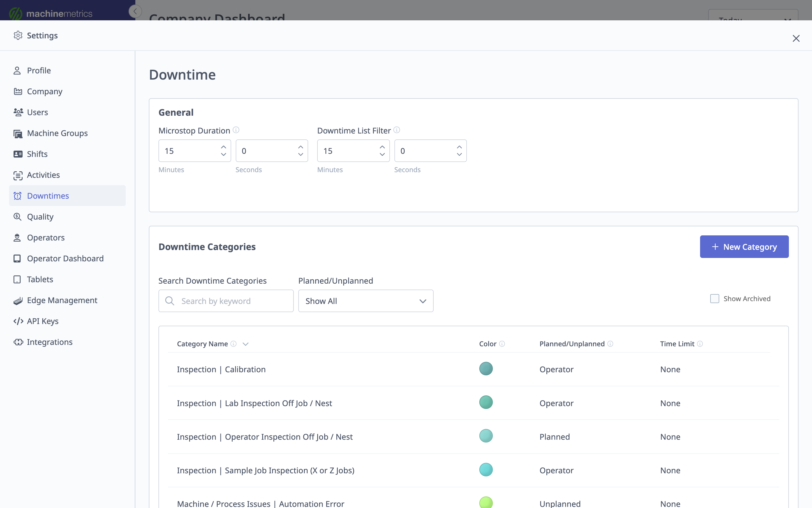812x508 pixels.
Task: Click 'Operator' in the Inspection | Calibration row
Action: tap(556, 370)
